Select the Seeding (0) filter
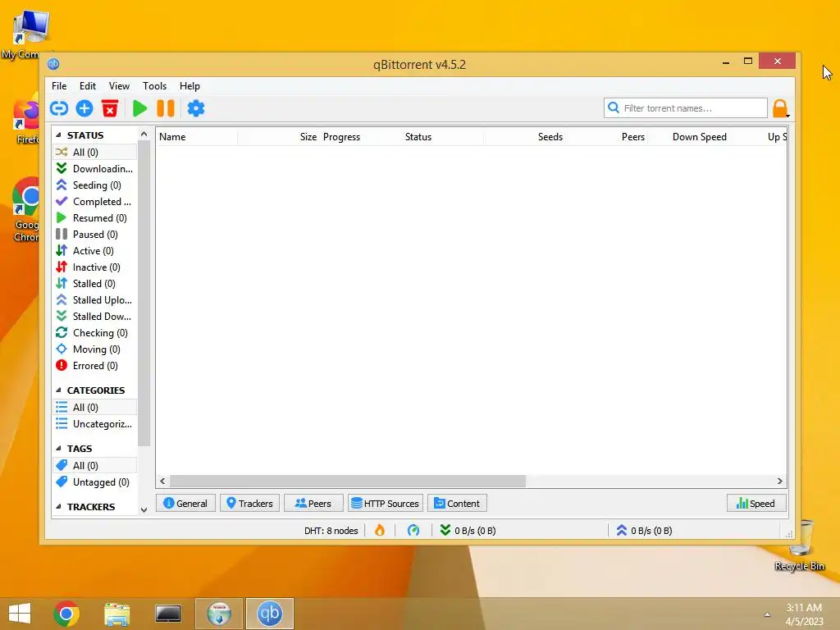The image size is (840, 630). [x=95, y=185]
